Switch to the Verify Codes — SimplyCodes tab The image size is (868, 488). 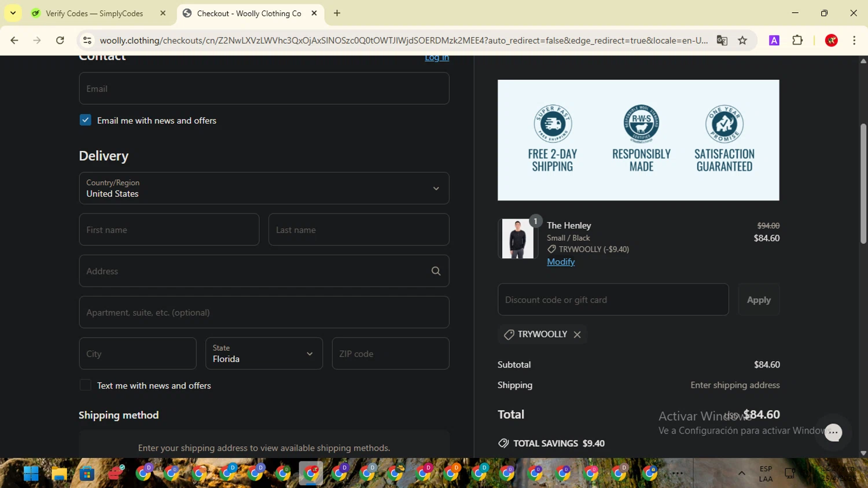(x=94, y=13)
